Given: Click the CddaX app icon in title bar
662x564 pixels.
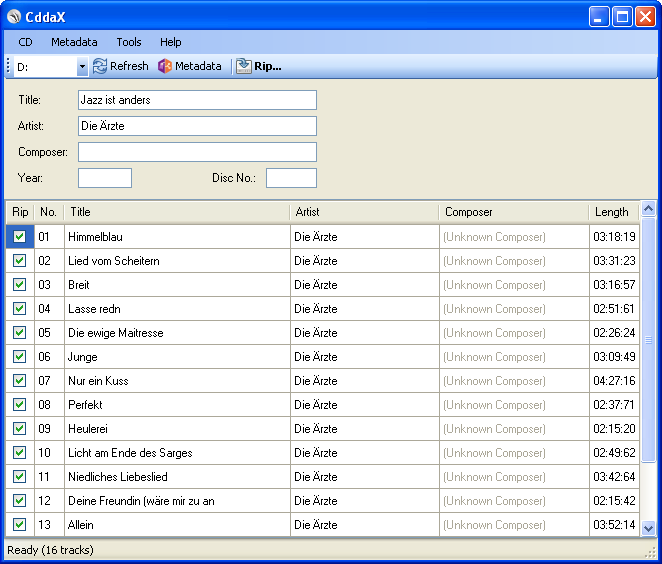Looking at the screenshot, I should click(x=14, y=16).
